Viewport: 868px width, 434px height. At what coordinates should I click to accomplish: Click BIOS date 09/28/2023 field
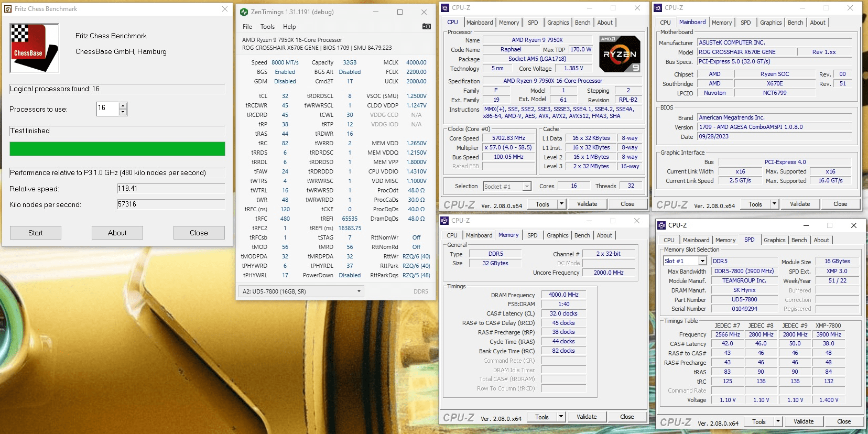(x=775, y=136)
